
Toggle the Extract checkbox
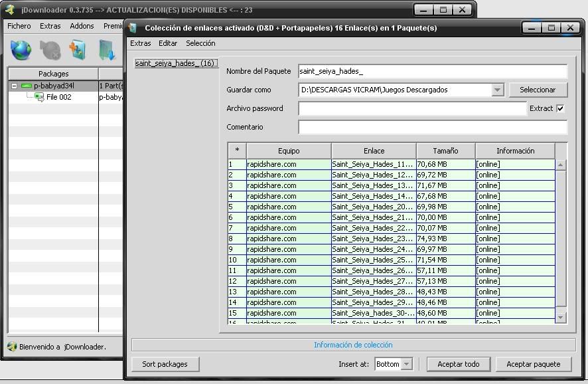pyautogui.click(x=560, y=108)
